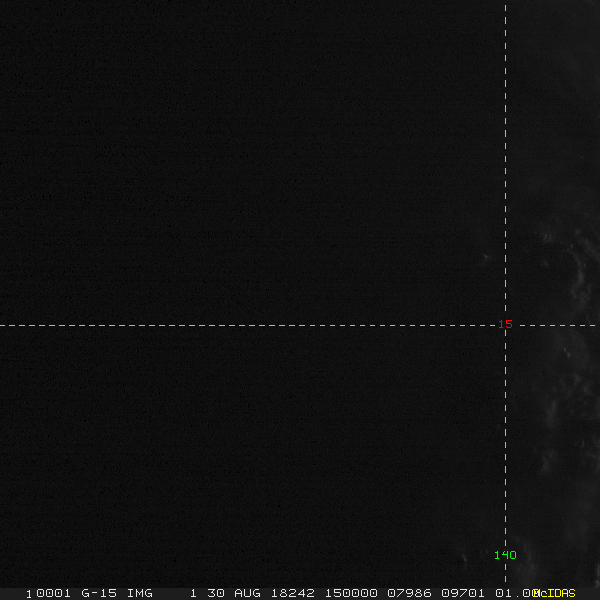Click the frame number 0001
This screenshot has width=600, height=600.
54,593
